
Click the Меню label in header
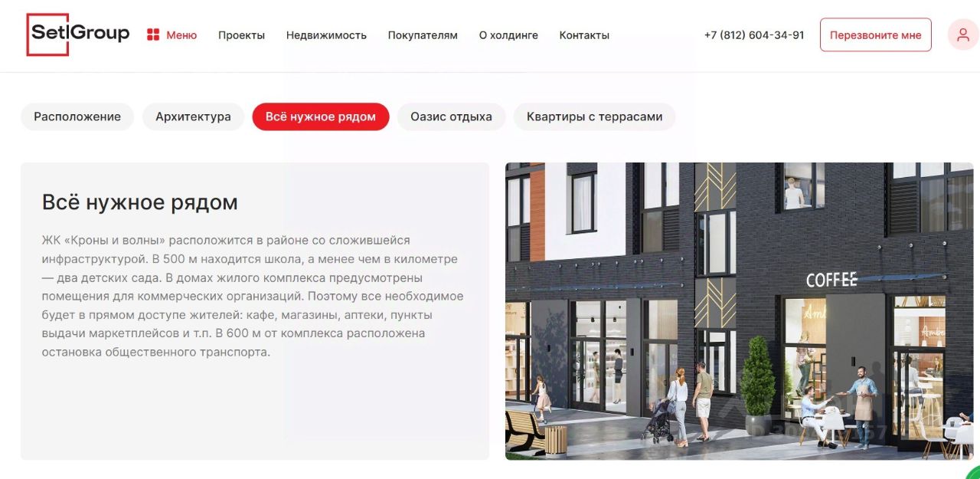181,35
